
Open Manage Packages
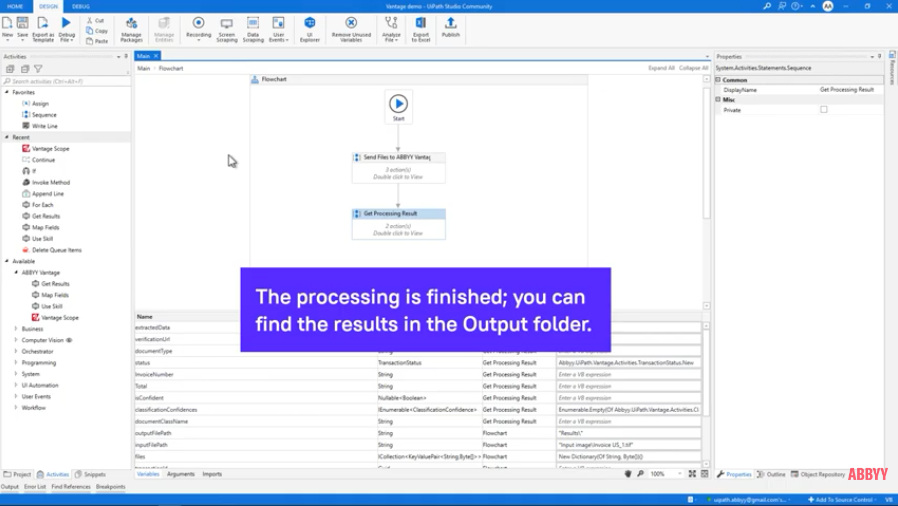[131, 29]
